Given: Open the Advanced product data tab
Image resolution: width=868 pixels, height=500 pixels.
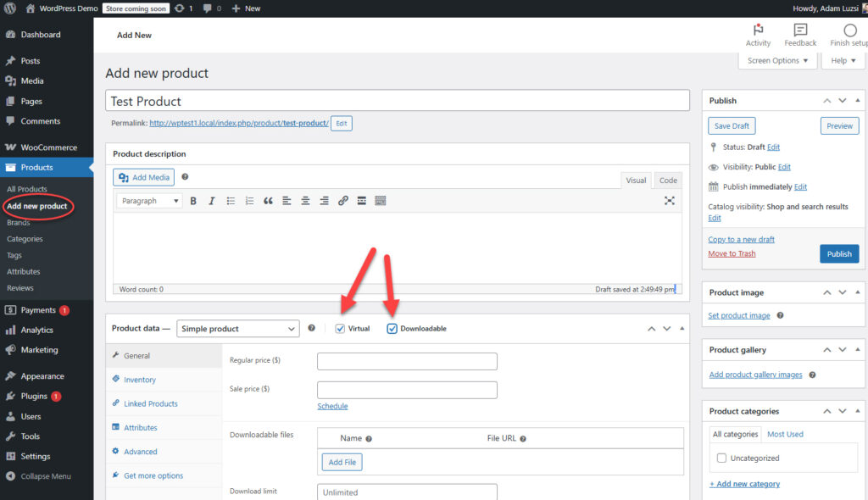Looking at the screenshot, I should click(x=141, y=452).
